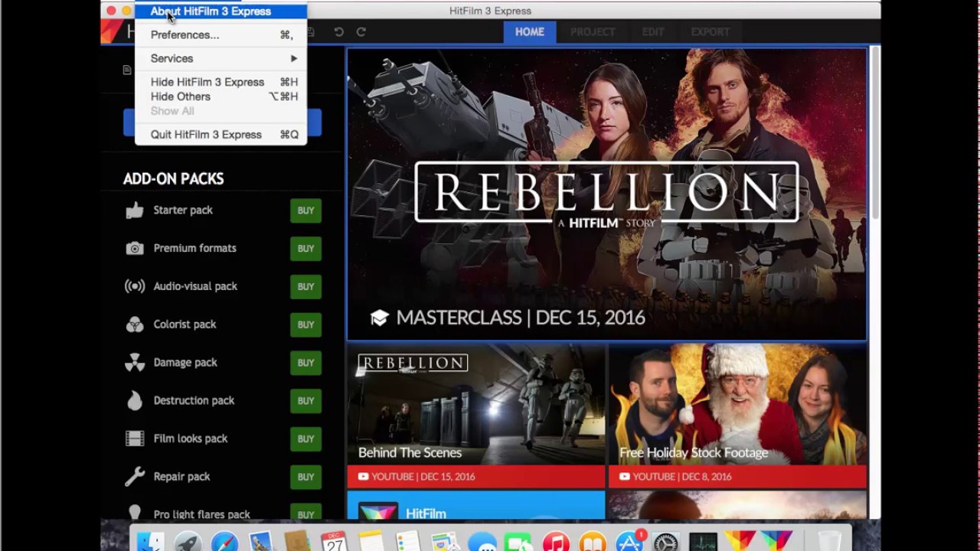Click the 'Starter pack' label
The width and height of the screenshot is (980, 551).
click(183, 210)
